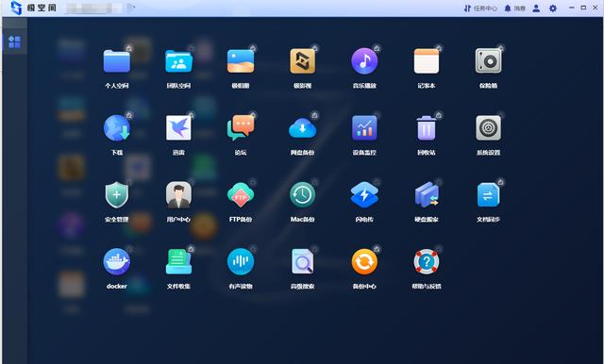Open the 论坛 forum chat-bubble app
Viewport: 604px width, 364px height.
[x=241, y=127]
